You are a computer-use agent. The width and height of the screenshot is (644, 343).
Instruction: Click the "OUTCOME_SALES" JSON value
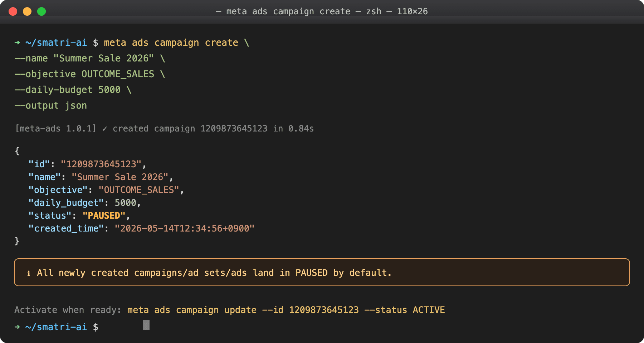(139, 190)
